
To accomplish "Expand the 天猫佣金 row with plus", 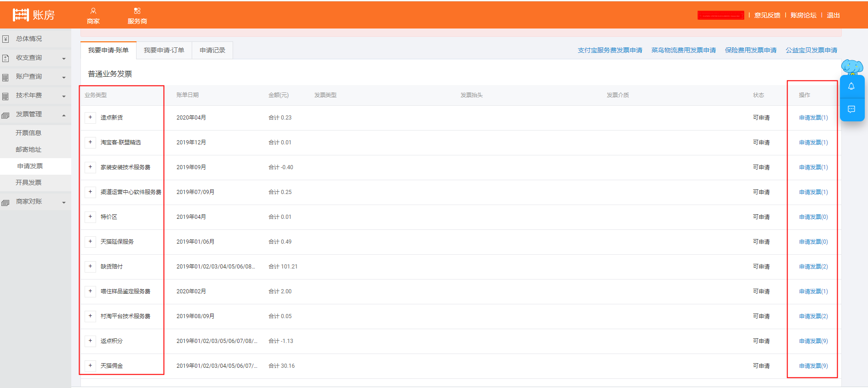I will 90,366.
